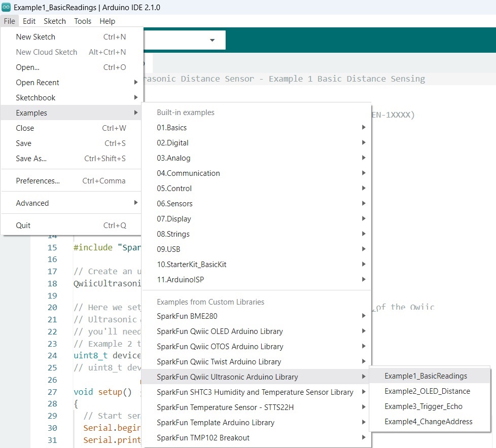Open Preferences... from File menu

(71, 181)
